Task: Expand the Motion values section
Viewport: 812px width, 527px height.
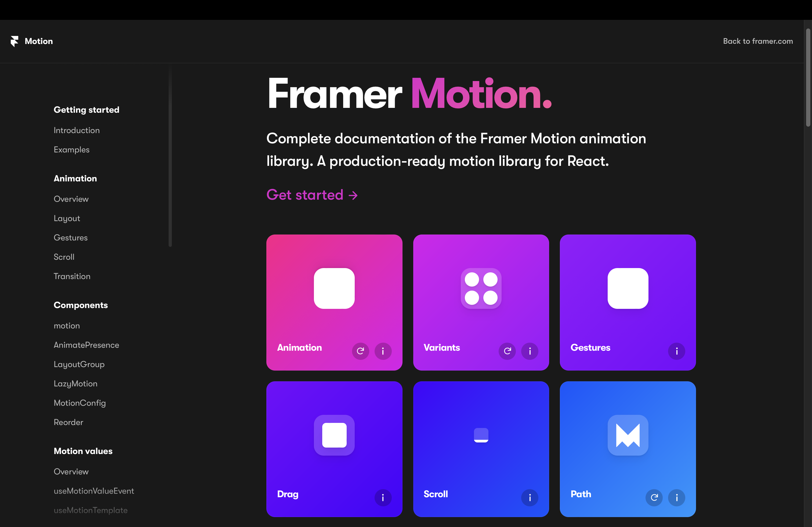Action: click(82, 451)
